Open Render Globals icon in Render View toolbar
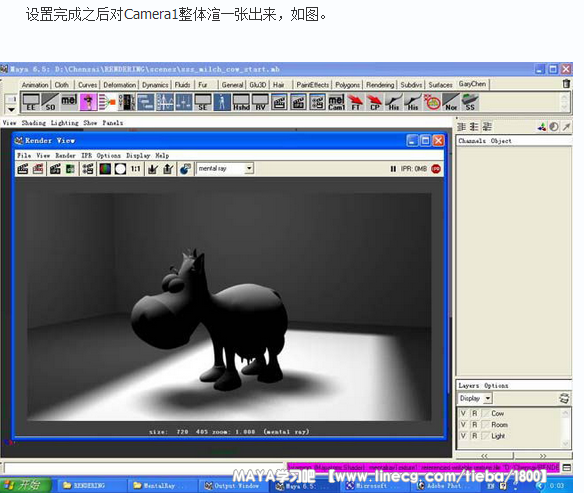 click(88, 169)
